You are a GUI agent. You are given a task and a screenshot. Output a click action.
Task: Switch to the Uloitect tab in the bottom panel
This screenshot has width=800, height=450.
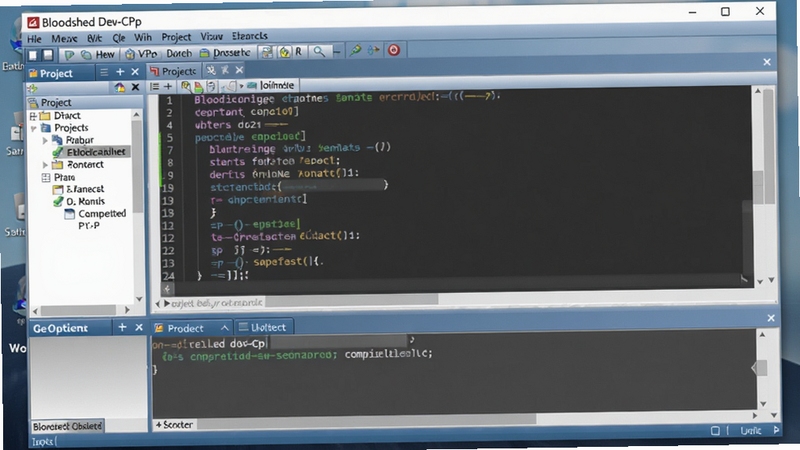point(263,328)
